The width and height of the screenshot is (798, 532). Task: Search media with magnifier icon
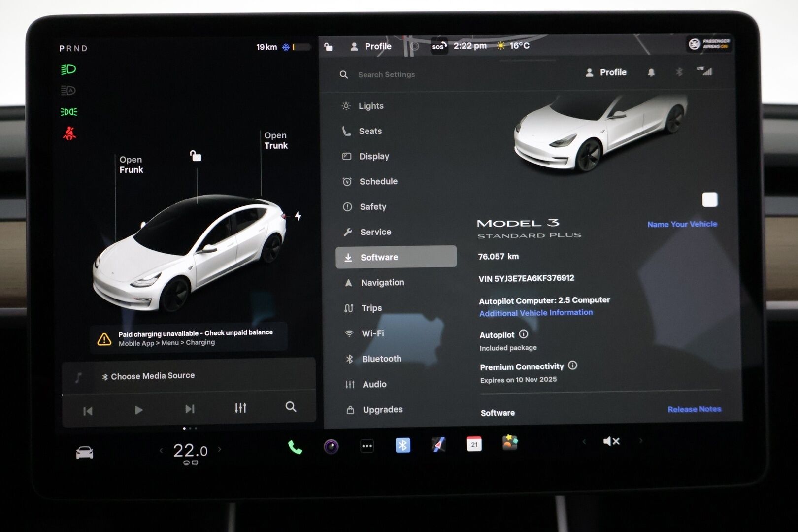[x=291, y=407]
